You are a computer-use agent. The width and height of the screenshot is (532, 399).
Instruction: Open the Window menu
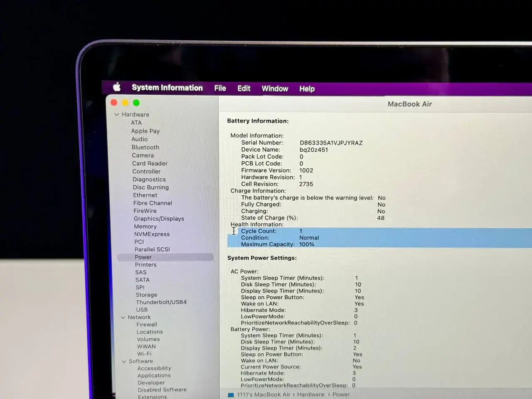coord(275,89)
